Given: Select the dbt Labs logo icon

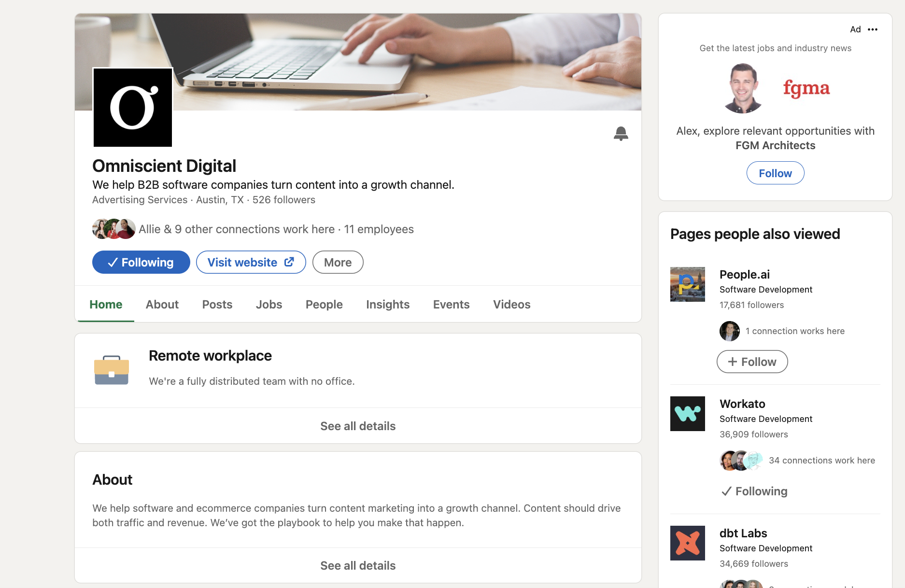Looking at the screenshot, I should point(687,543).
